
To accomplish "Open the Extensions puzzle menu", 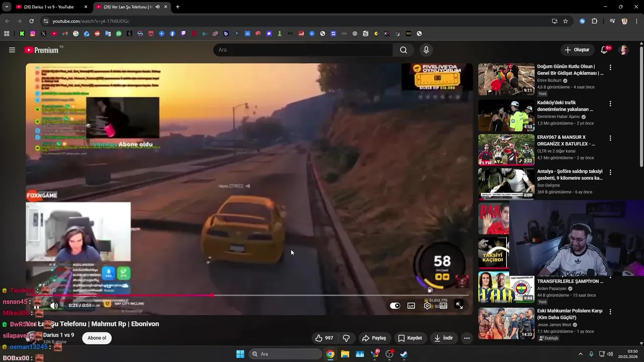I will (x=594, y=21).
